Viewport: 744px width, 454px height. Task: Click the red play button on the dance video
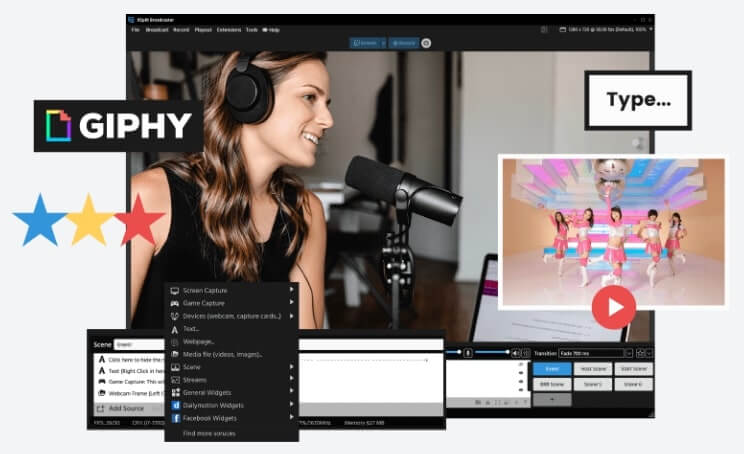click(614, 307)
